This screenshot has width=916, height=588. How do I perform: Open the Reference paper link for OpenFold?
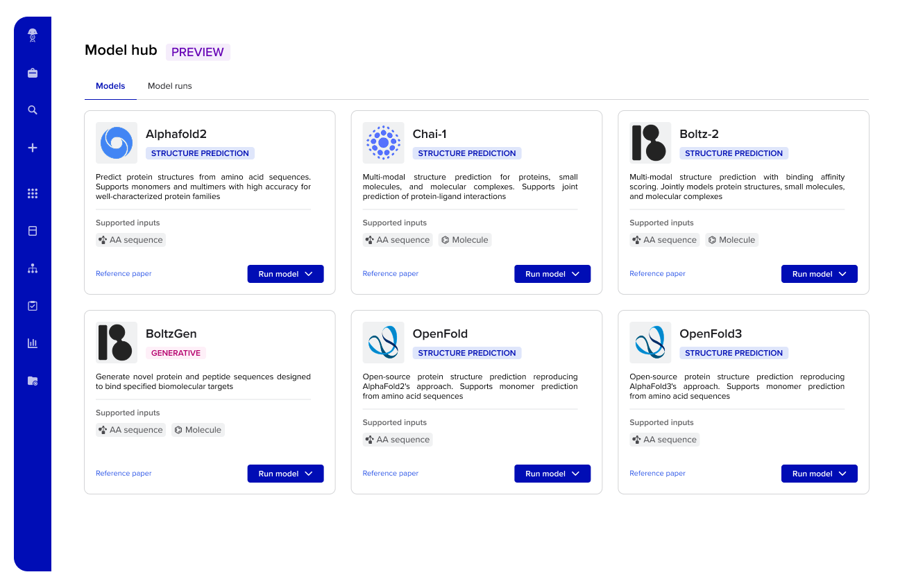(391, 474)
